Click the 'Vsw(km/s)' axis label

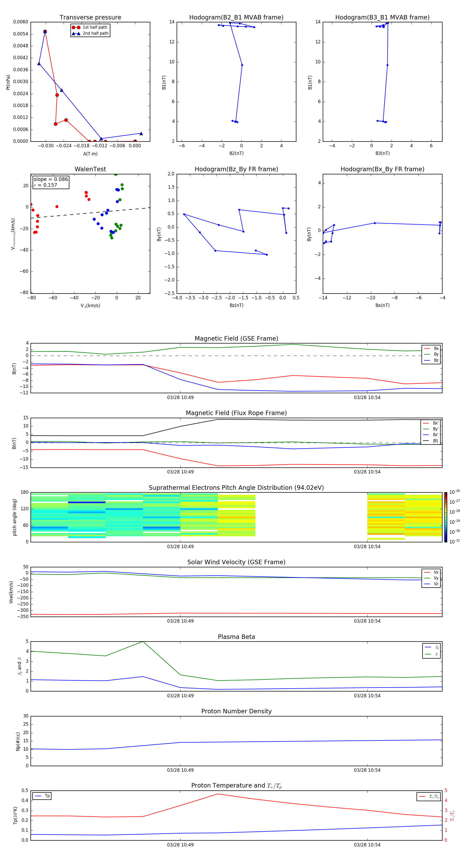click(11, 592)
